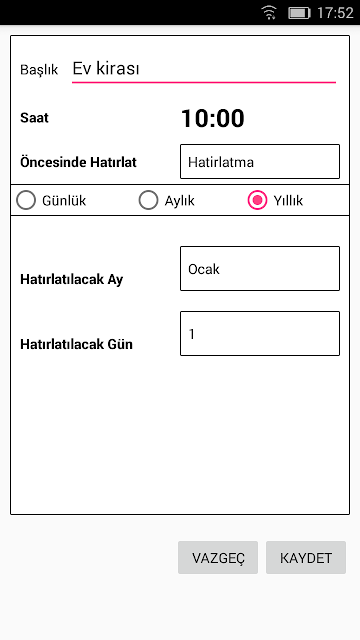Open the Hatirlatma reminder dropdown
This screenshot has width=360, height=640.
(x=260, y=162)
